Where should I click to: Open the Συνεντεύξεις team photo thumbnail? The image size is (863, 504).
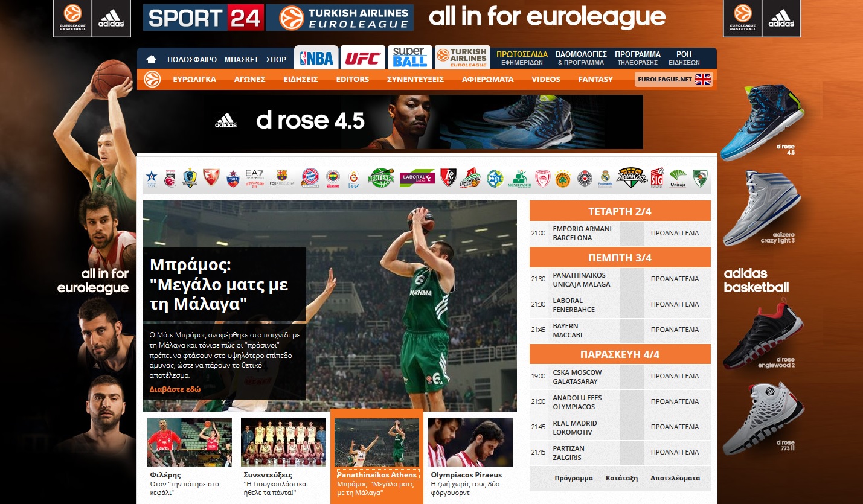(x=283, y=442)
